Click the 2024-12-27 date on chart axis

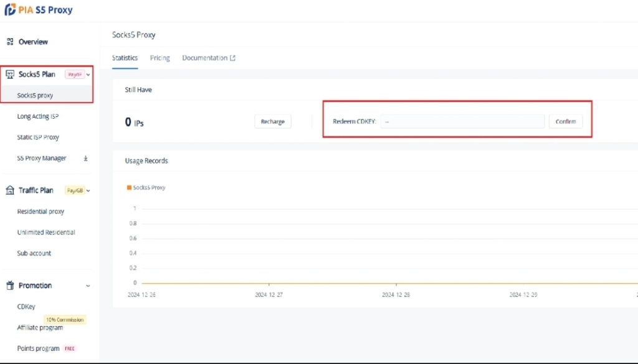pyautogui.click(x=269, y=294)
